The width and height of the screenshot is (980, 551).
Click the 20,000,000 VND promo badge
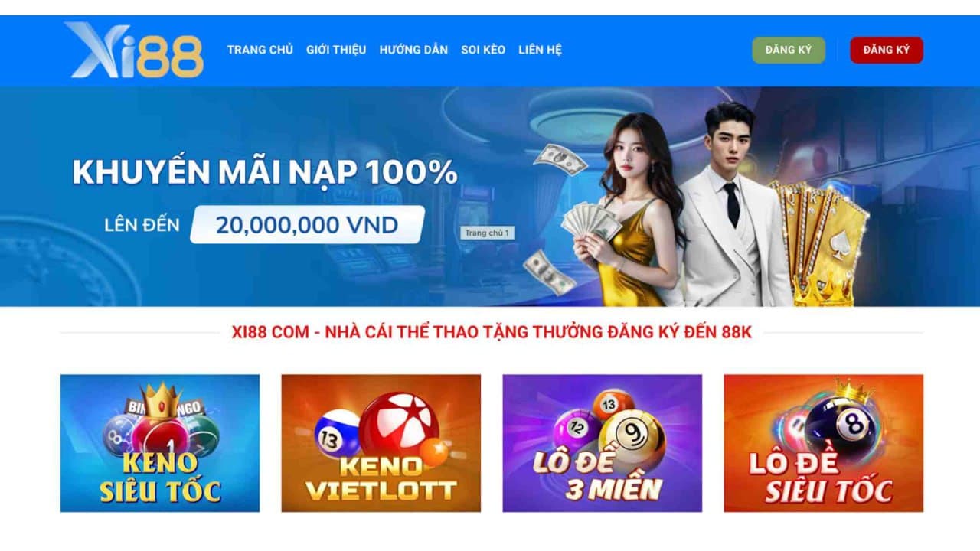pyautogui.click(x=307, y=225)
